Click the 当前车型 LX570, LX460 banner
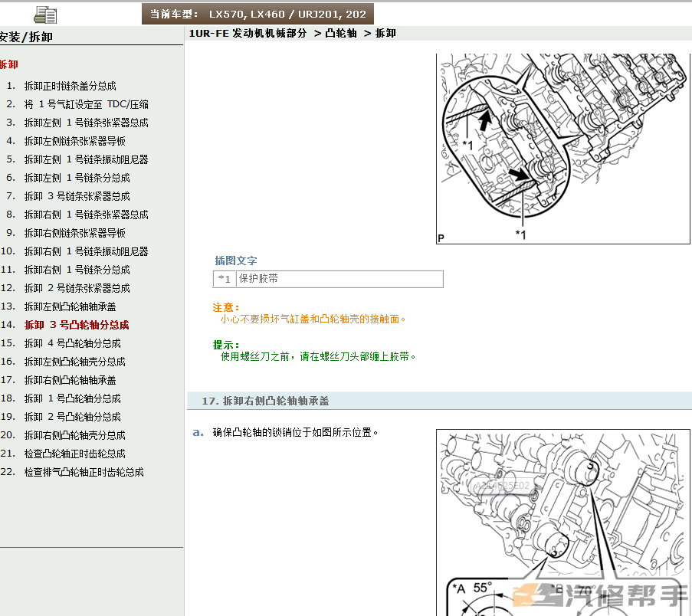 coord(257,14)
